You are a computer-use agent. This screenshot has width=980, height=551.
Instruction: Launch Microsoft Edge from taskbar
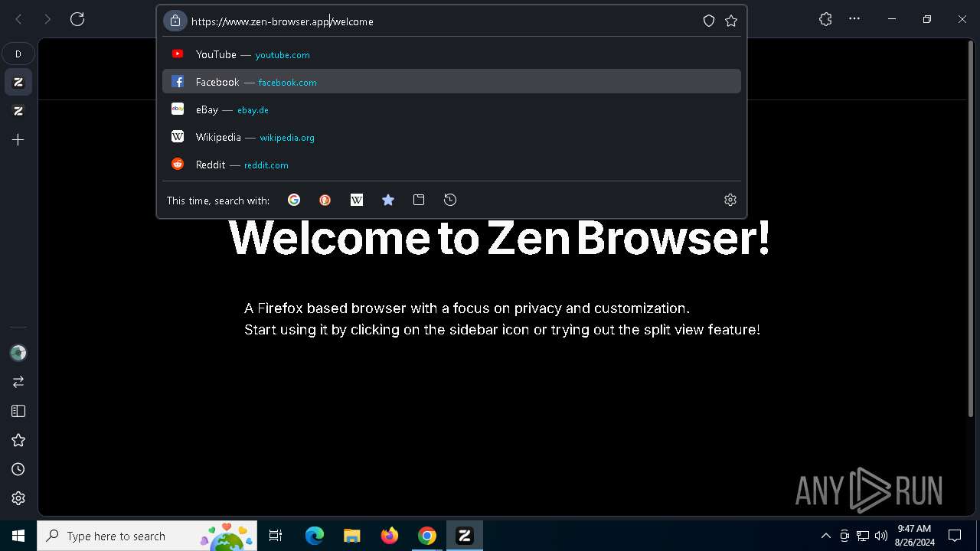(x=315, y=536)
